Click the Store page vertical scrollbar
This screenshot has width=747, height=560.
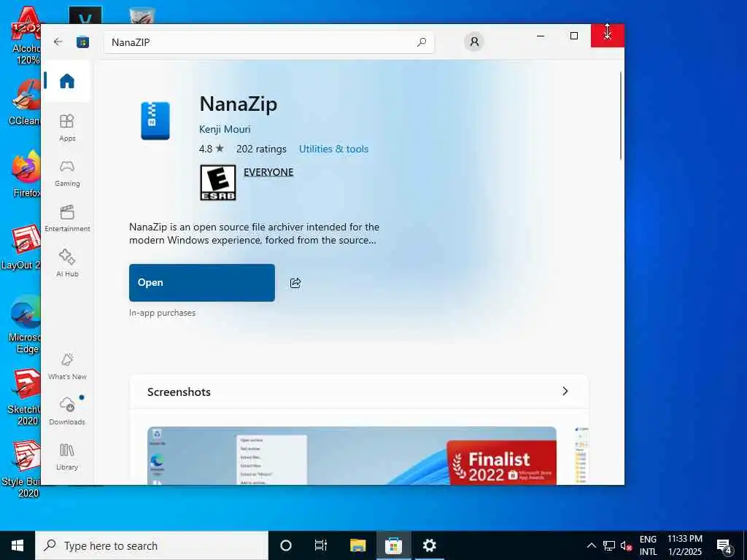pyautogui.click(x=621, y=116)
